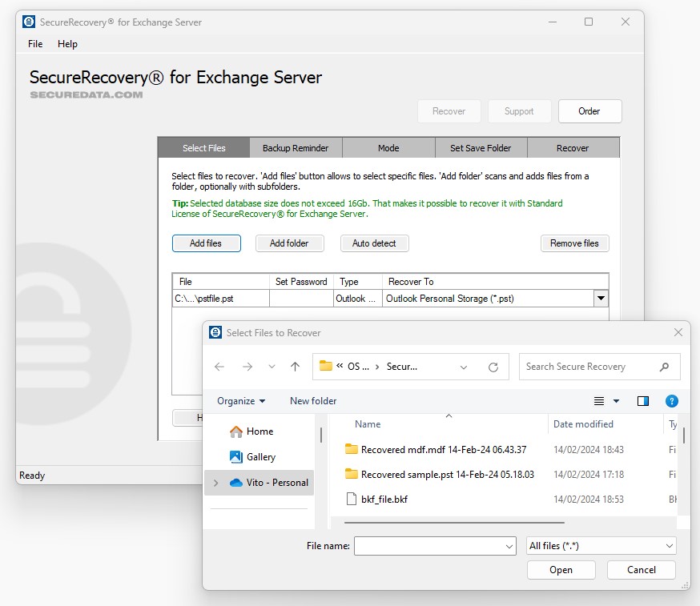Open the File menu
The image size is (700, 606).
tap(35, 44)
